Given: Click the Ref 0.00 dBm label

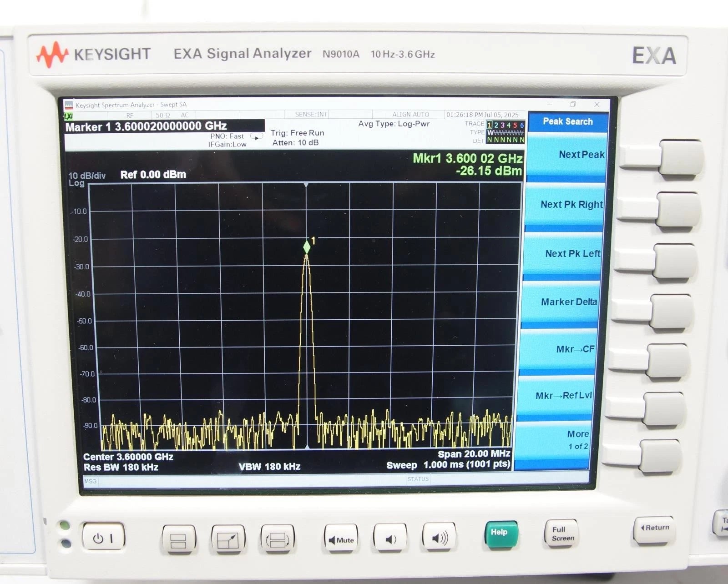Looking at the screenshot, I should 153,175.
